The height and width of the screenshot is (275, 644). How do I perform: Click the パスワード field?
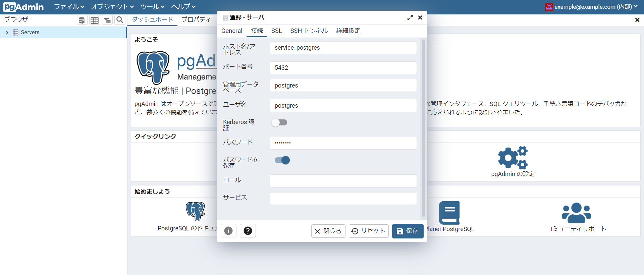(x=343, y=143)
